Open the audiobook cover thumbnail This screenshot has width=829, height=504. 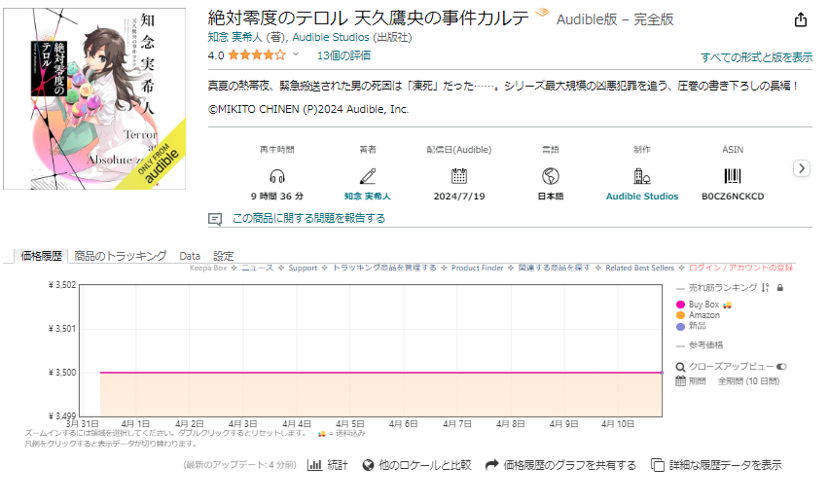[94, 98]
